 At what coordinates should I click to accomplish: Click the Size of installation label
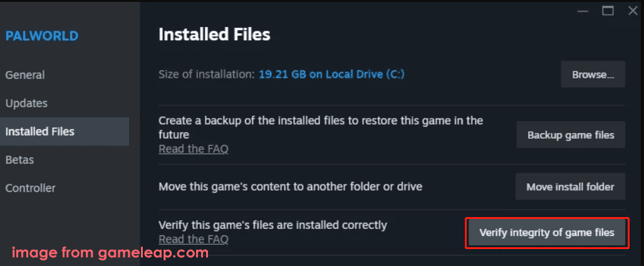point(207,74)
